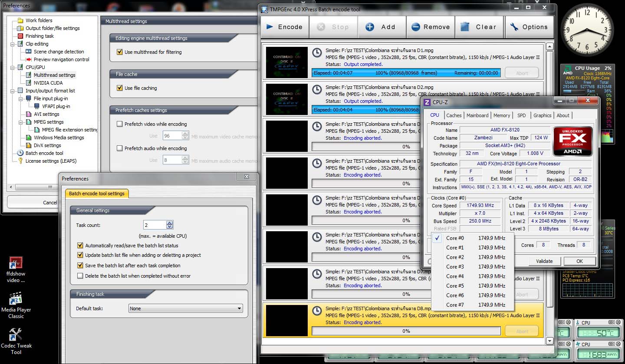
Task: Click OK in the CPU-Z window
Action: coord(579,261)
